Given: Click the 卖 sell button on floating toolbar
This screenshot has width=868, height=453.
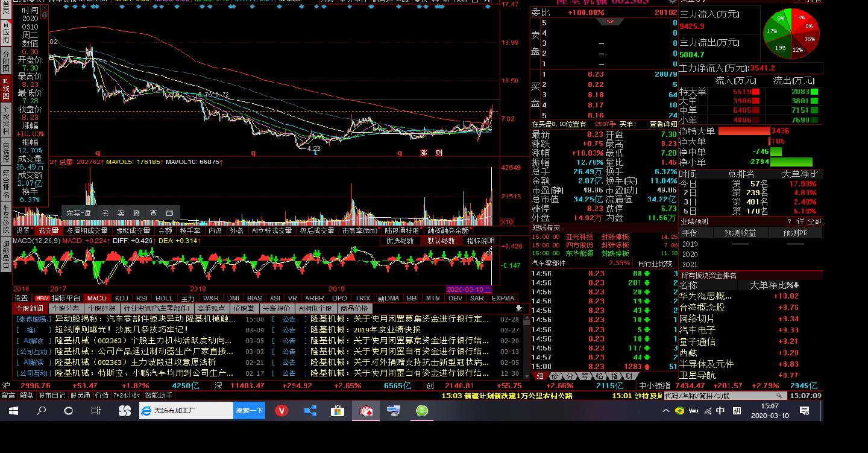Looking at the screenshot, I should [x=121, y=213].
